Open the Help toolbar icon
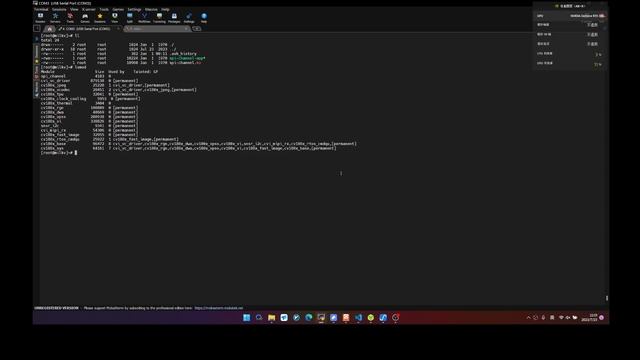This screenshot has height=360, width=640. tap(204, 18)
